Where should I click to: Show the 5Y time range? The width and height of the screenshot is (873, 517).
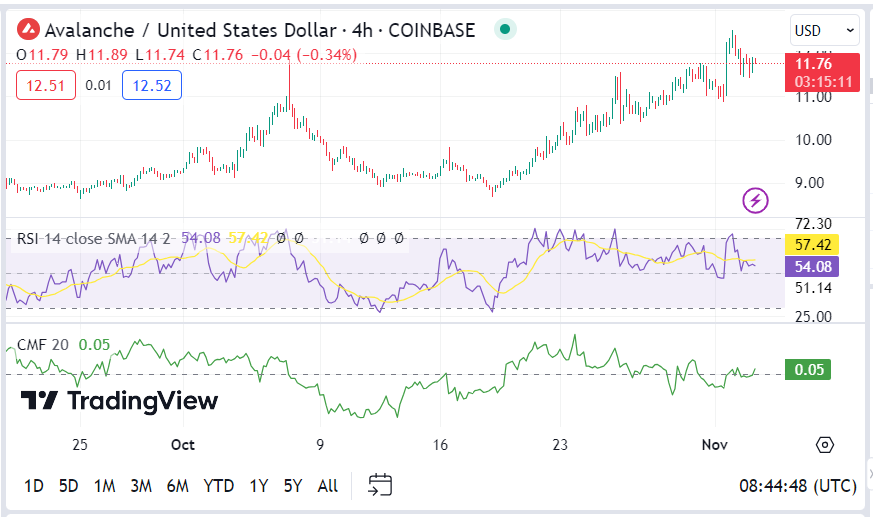292,486
